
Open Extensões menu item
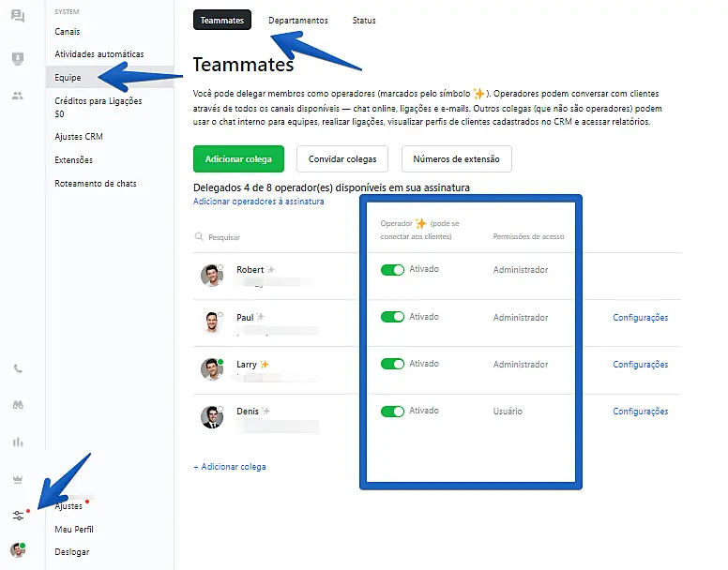pyautogui.click(x=73, y=159)
